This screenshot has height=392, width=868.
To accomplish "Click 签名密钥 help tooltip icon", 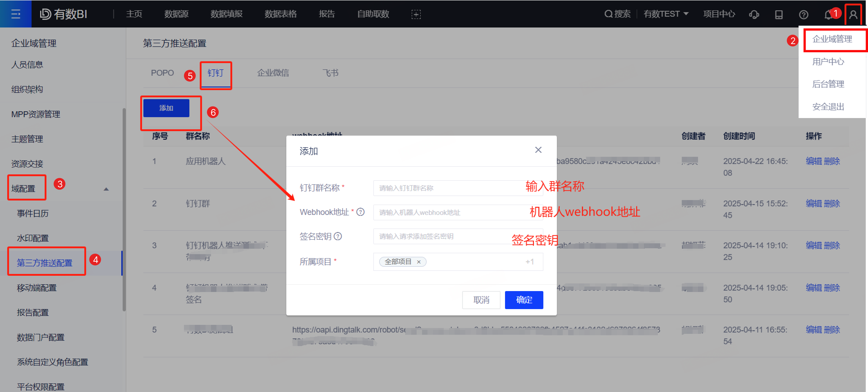I will click(338, 236).
